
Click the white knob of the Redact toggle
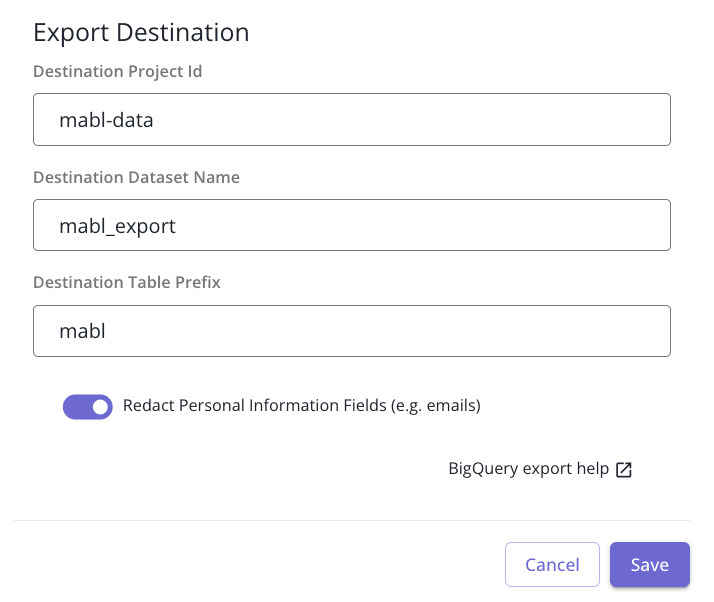coord(100,406)
